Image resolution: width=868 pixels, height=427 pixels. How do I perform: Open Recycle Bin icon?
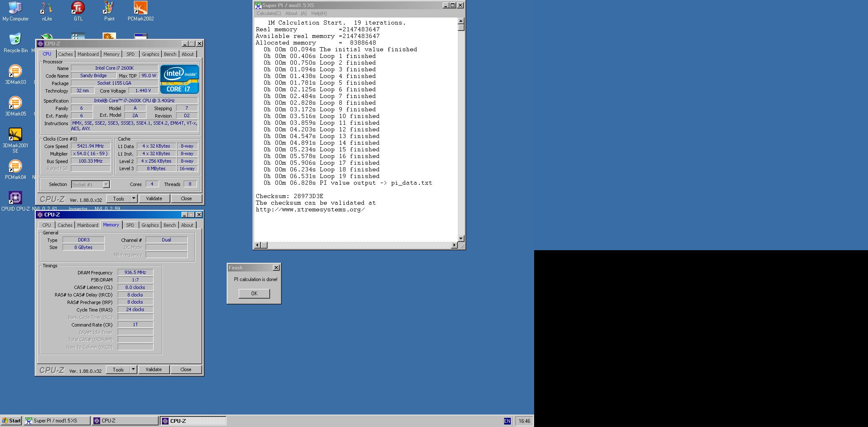15,43
